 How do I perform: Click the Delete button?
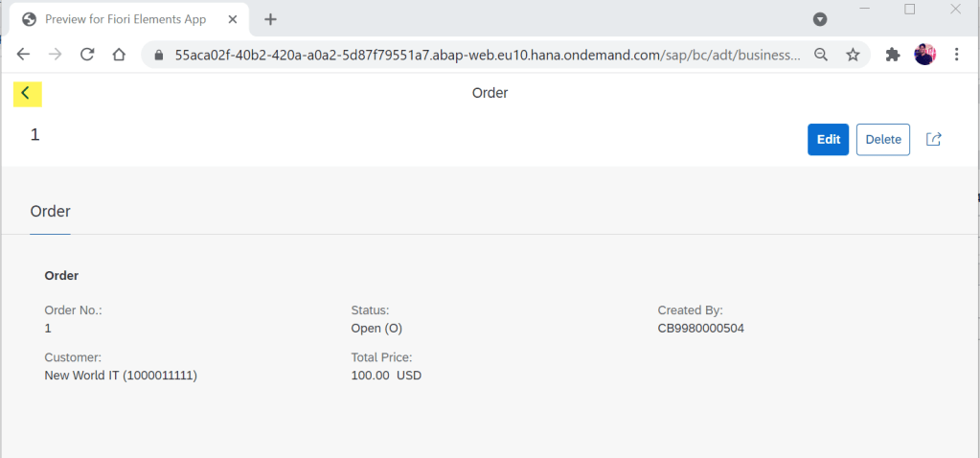883,139
